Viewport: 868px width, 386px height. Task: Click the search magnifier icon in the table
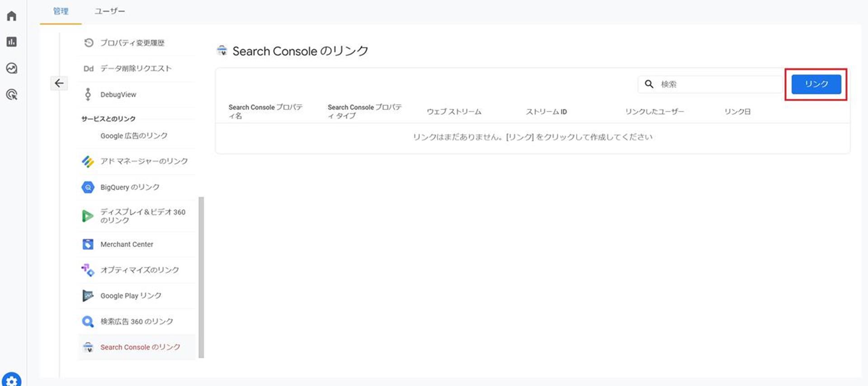(649, 84)
